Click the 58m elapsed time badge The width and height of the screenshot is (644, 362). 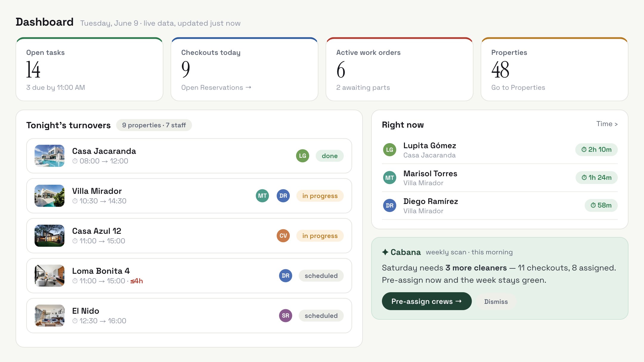pyautogui.click(x=601, y=205)
